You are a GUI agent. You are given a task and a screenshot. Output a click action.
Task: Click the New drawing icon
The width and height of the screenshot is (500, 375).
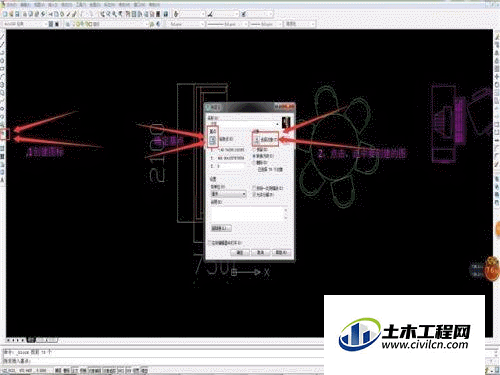point(5,14)
